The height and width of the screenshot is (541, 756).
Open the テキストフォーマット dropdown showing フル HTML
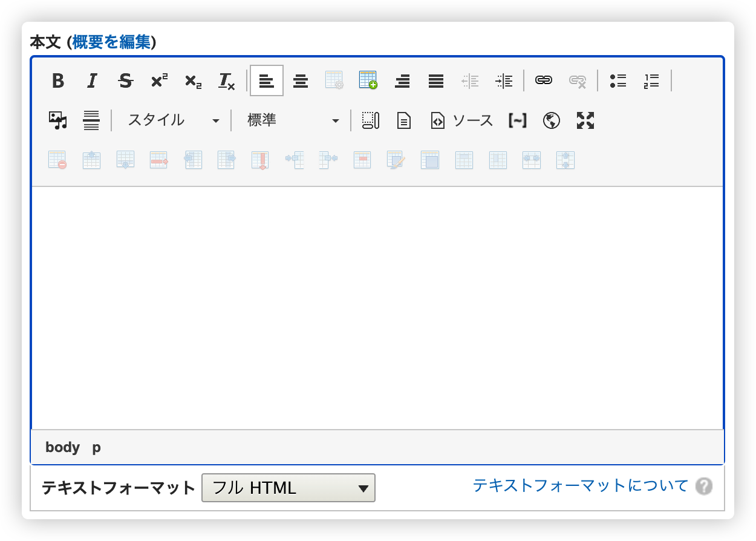pos(288,488)
